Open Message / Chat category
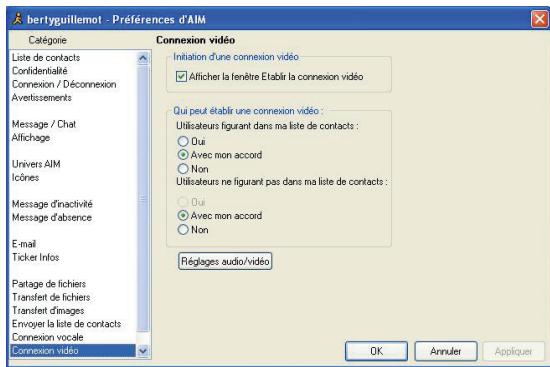The width and height of the screenshot is (550, 367). (x=44, y=124)
